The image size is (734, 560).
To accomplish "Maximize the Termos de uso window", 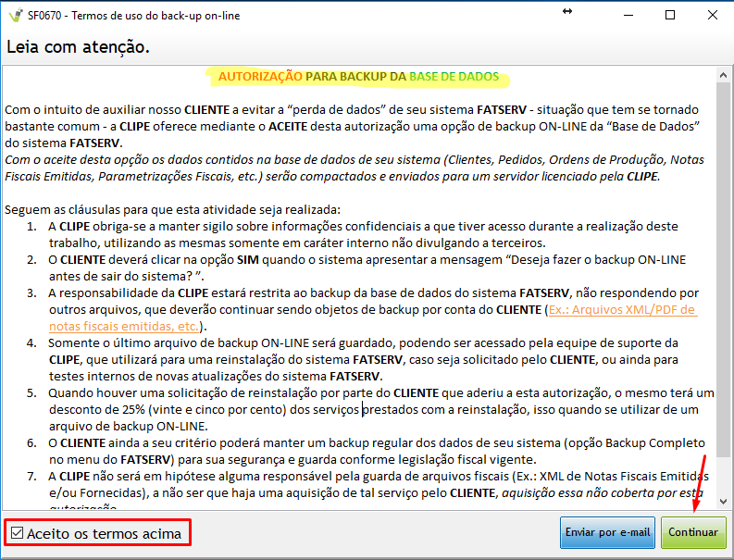I will 669,16.
